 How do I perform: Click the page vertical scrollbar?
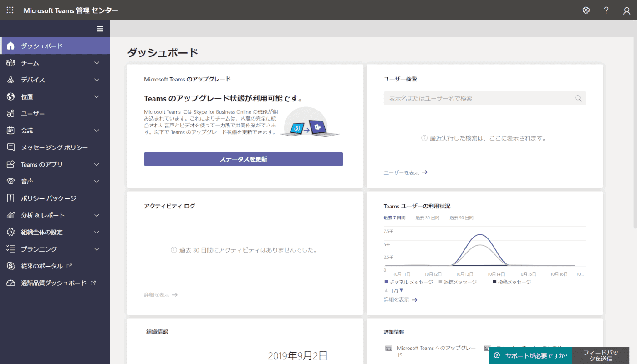pos(635,132)
